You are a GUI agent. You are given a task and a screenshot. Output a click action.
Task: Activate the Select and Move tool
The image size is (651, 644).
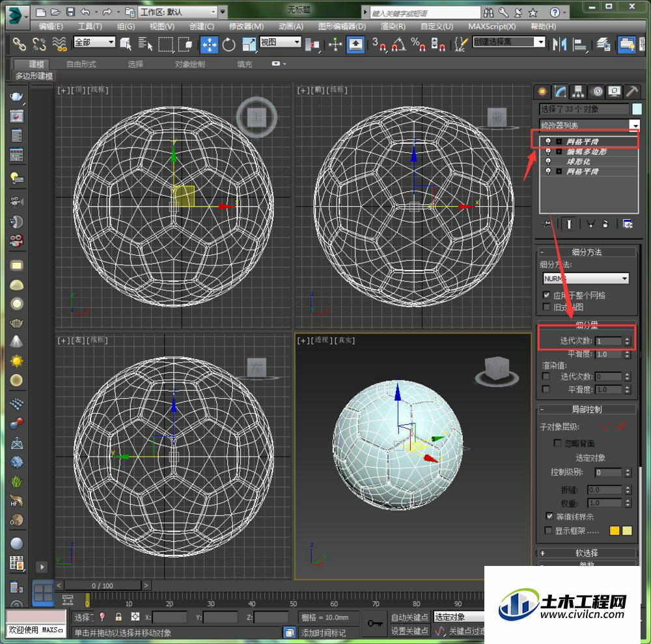point(209,44)
